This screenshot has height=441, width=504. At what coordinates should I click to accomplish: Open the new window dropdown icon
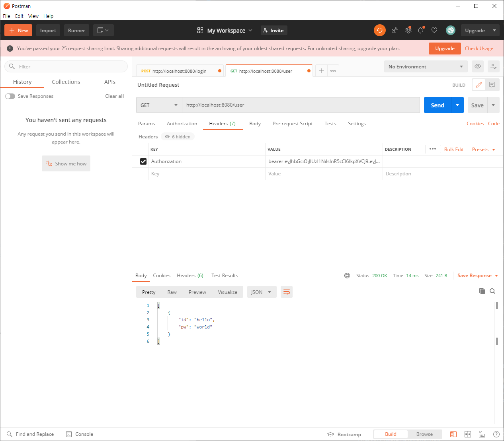click(x=103, y=30)
